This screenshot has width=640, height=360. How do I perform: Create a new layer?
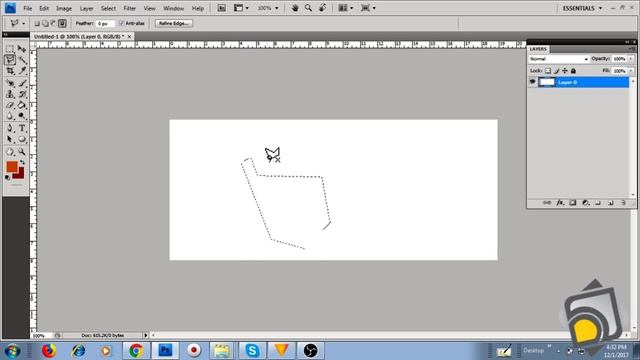611,203
